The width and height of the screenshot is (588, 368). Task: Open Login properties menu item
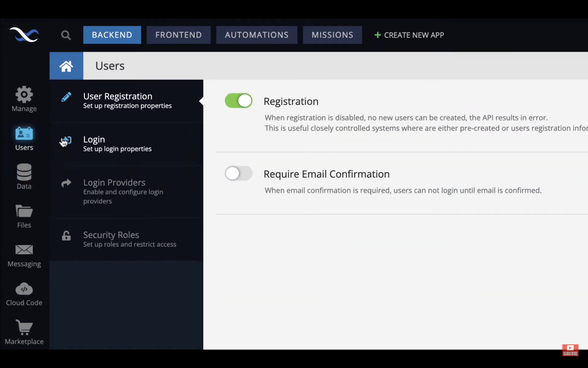pyautogui.click(x=117, y=144)
